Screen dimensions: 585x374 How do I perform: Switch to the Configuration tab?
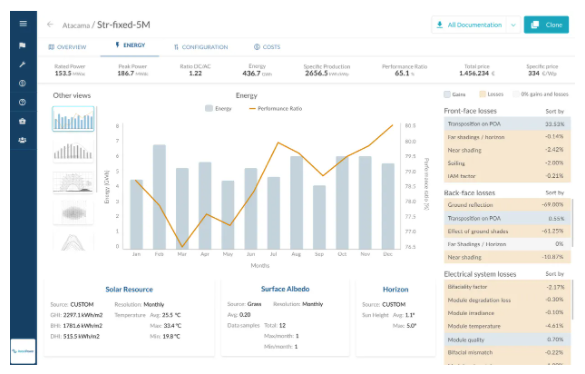pyautogui.click(x=201, y=47)
